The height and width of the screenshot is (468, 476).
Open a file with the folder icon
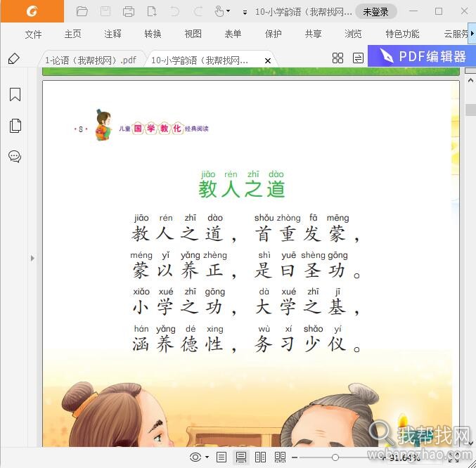tap(82, 11)
